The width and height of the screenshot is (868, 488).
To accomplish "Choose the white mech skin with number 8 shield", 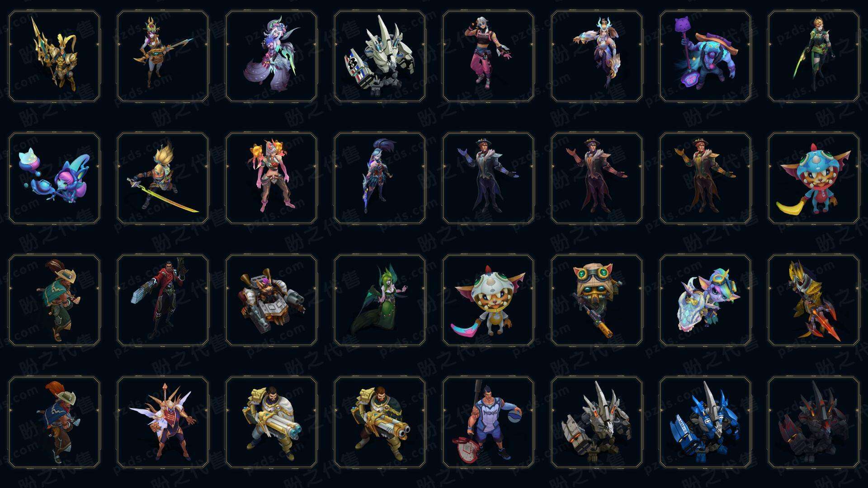I will click(380, 56).
